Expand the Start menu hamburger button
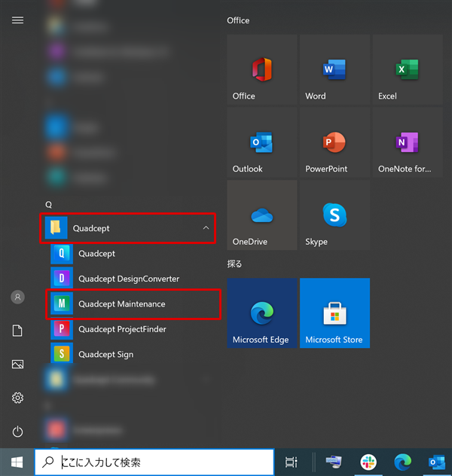This screenshot has width=452, height=476. (x=17, y=20)
